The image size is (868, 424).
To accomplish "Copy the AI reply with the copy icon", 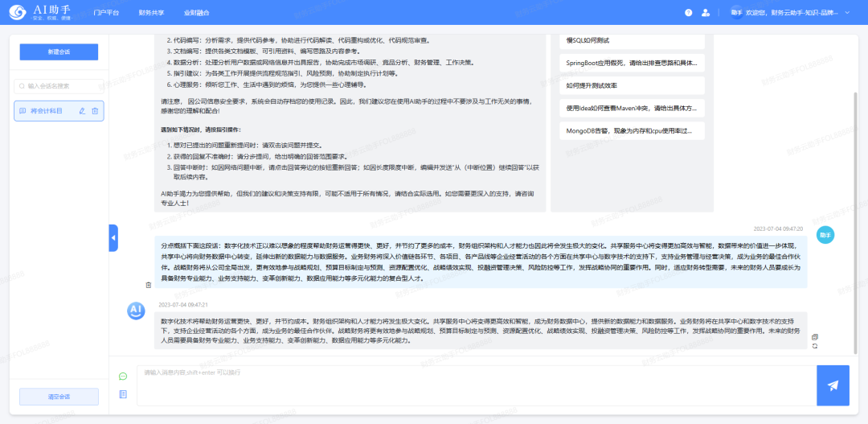I will (815, 337).
